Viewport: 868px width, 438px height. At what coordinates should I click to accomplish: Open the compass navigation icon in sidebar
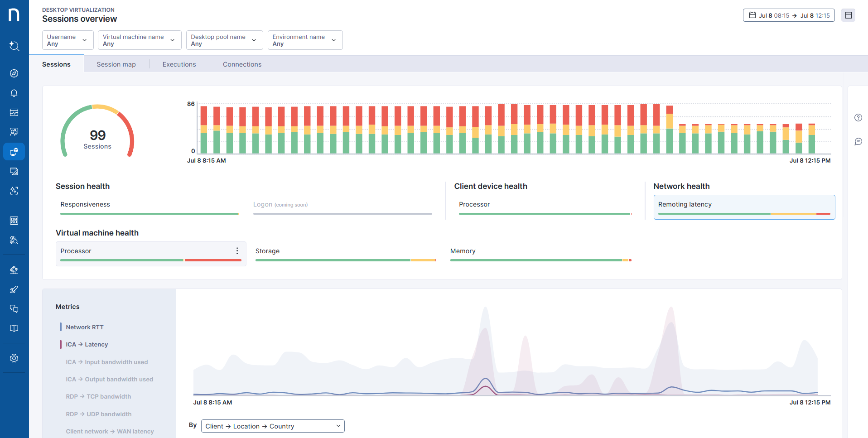(14, 73)
